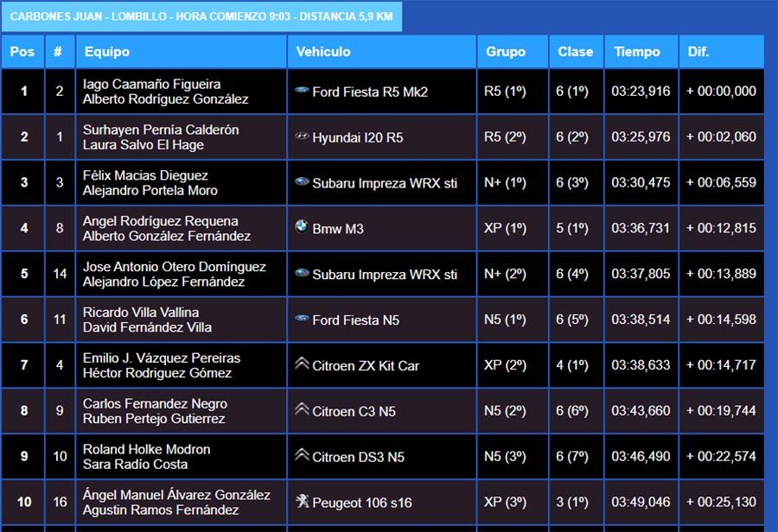The height and width of the screenshot is (532, 778).
Task: Select team Iago Caamaño Figueira
Action: [151, 85]
